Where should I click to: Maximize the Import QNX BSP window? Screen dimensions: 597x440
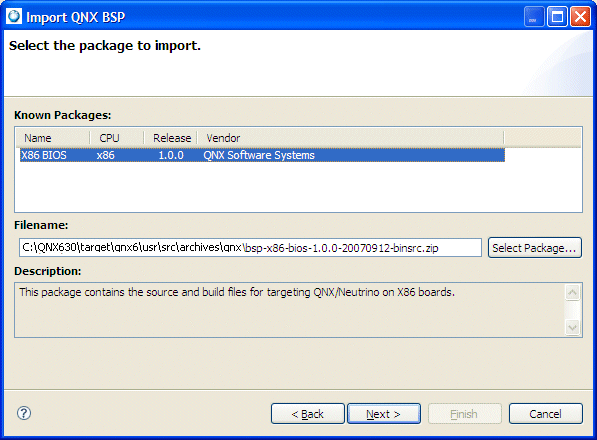pyautogui.click(x=557, y=17)
